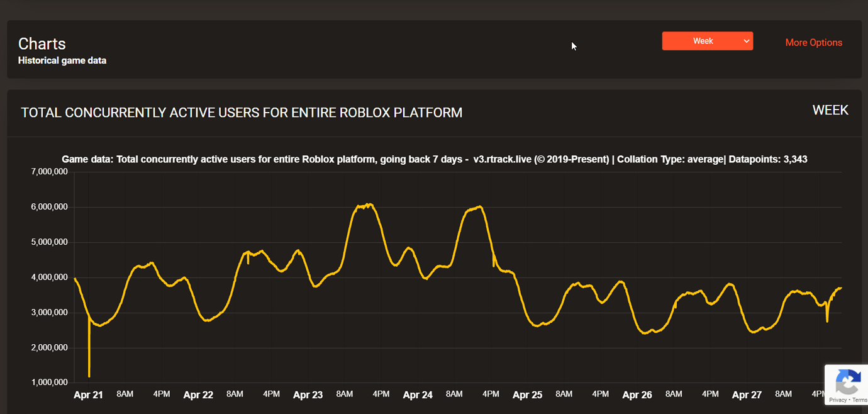Click the chevron arrow on the Week selector
The width and height of the screenshot is (868, 414).
(746, 42)
